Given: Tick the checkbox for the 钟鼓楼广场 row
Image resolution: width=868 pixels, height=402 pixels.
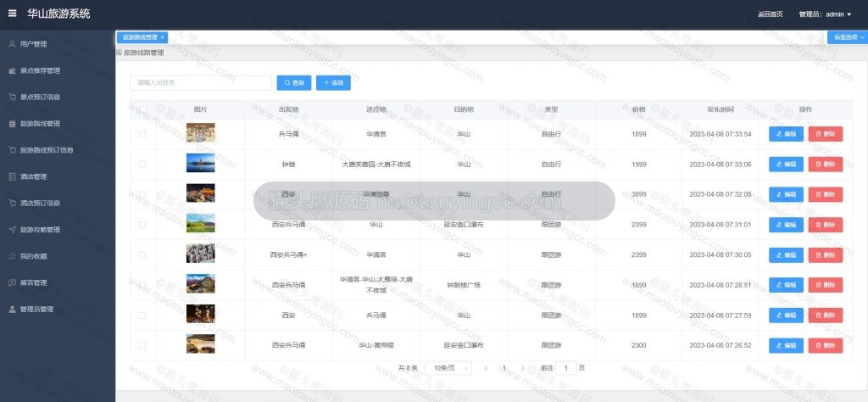Looking at the screenshot, I should tap(142, 285).
